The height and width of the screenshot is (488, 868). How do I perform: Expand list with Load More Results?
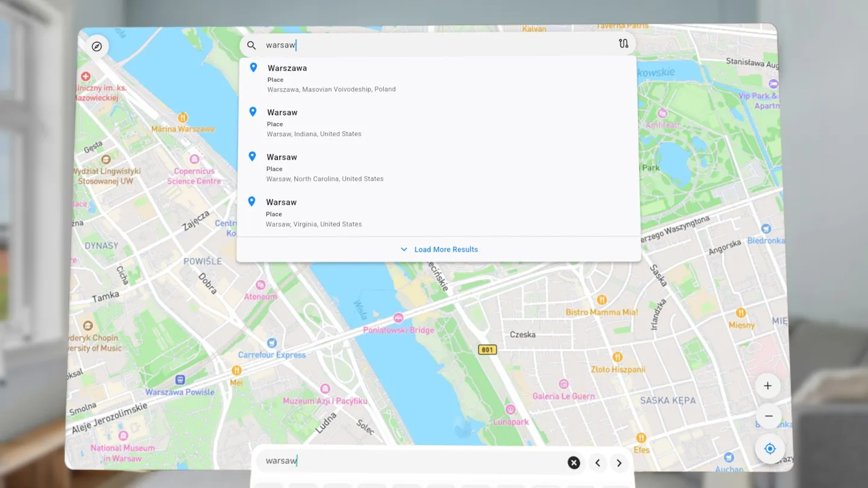(439, 249)
